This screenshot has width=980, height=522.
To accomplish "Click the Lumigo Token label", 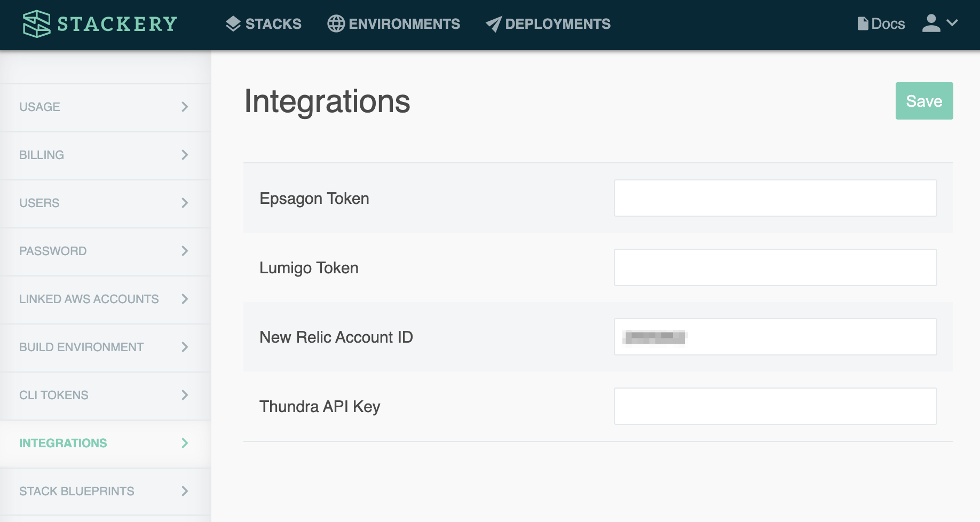I will [x=309, y=268].
